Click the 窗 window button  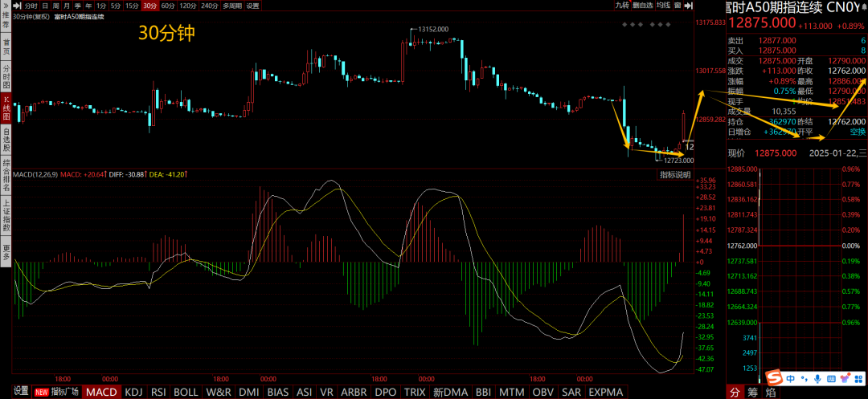click(x=678, y=6)
